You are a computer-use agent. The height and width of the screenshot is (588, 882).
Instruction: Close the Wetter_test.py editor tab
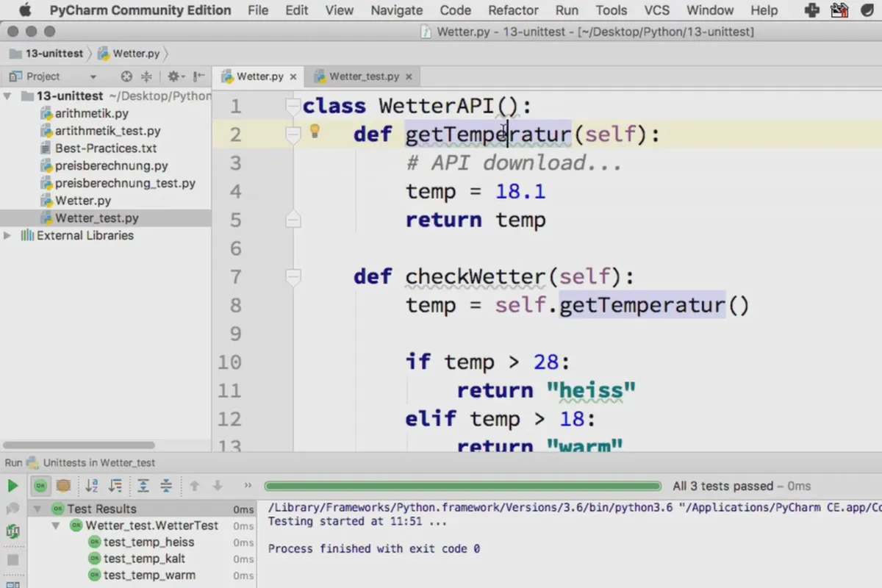(x=409, y=76)
